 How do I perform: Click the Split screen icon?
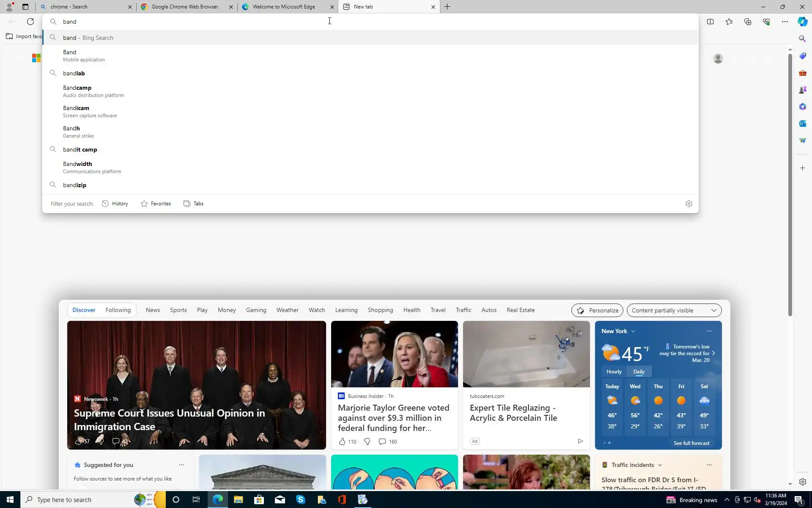(710, 22)
